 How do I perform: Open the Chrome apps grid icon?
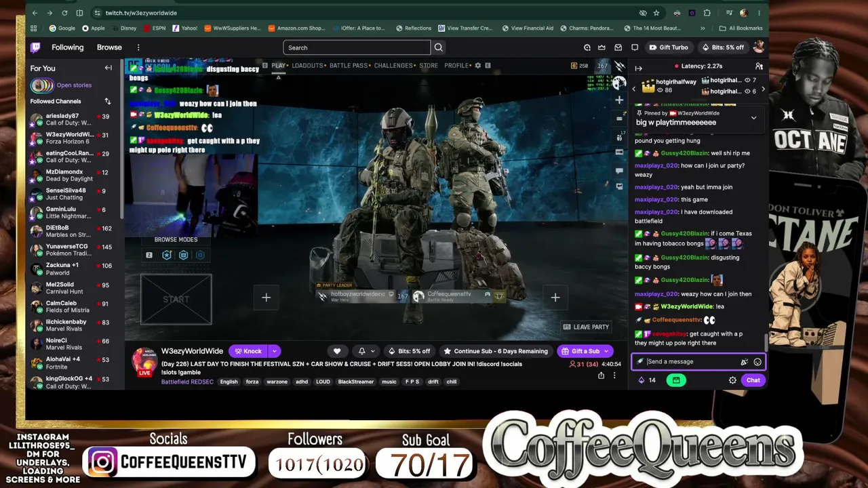coord(34,28)
